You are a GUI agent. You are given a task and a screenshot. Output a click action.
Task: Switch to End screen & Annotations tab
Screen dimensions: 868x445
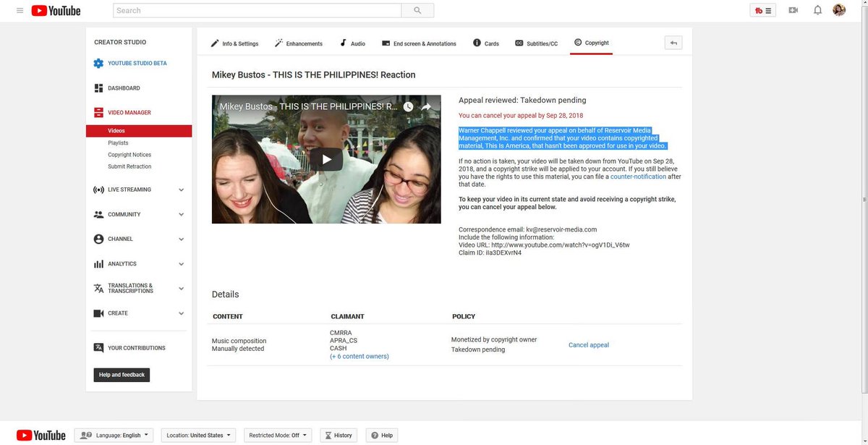[x=419, y=43]
